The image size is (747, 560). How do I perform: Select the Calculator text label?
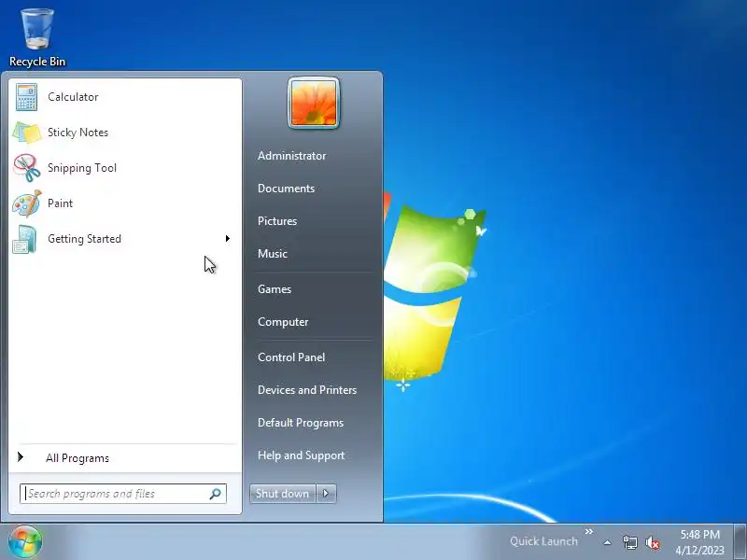[x=73, y=97]
